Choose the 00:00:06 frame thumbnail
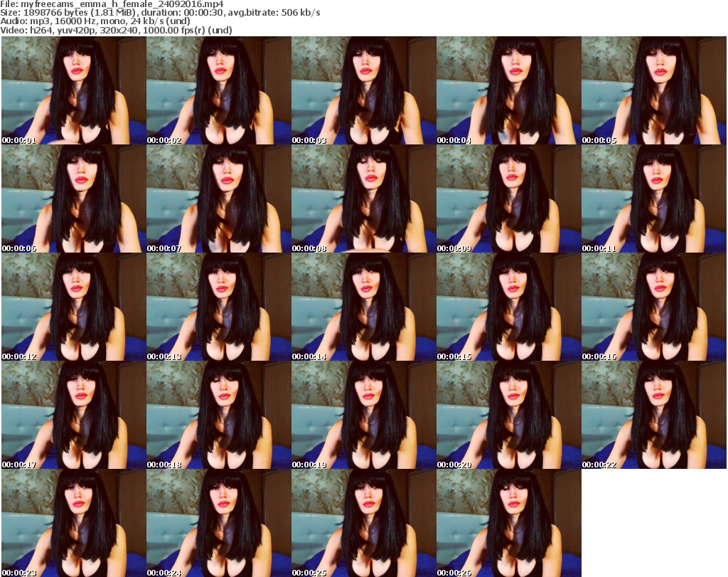The image size is (728, 577). (x=74, y=198)
